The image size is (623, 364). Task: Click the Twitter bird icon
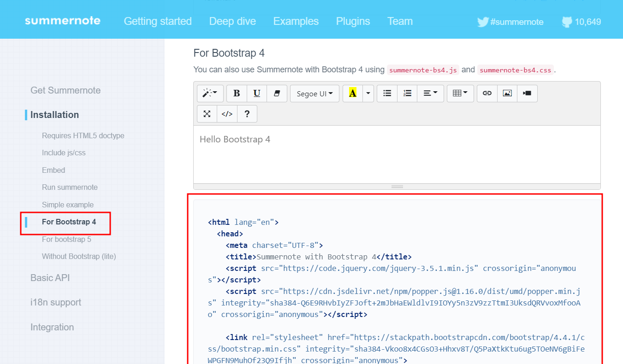[482, 22]
